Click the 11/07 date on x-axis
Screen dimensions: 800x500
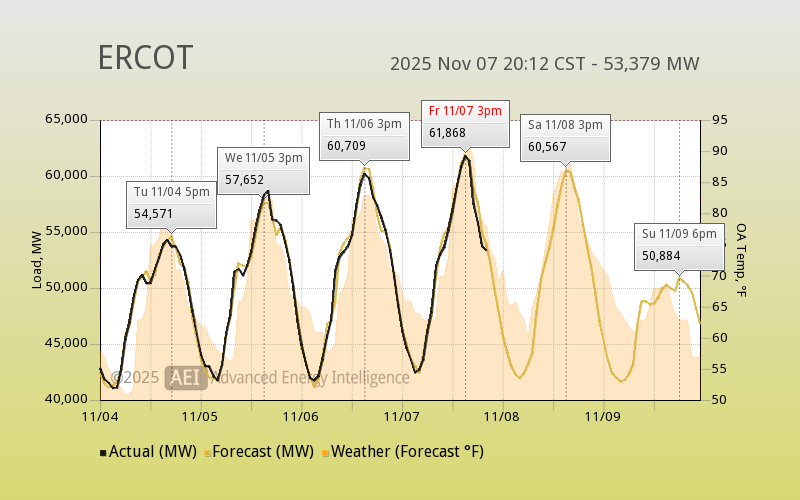tap(401, 415)
